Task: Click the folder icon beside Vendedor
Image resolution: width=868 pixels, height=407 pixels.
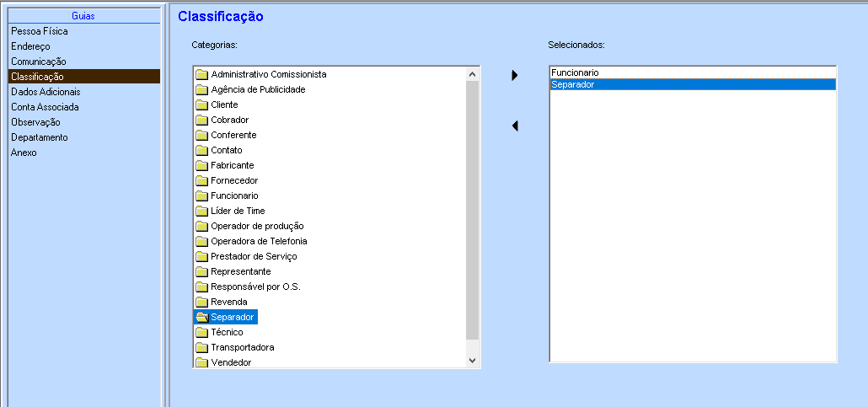Action: 201,362
